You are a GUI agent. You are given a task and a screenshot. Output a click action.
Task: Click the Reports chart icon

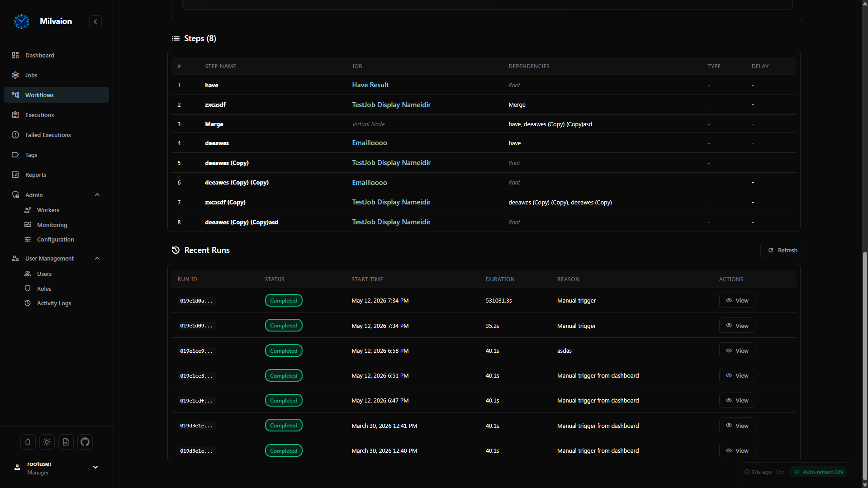[x=15, y=175]
